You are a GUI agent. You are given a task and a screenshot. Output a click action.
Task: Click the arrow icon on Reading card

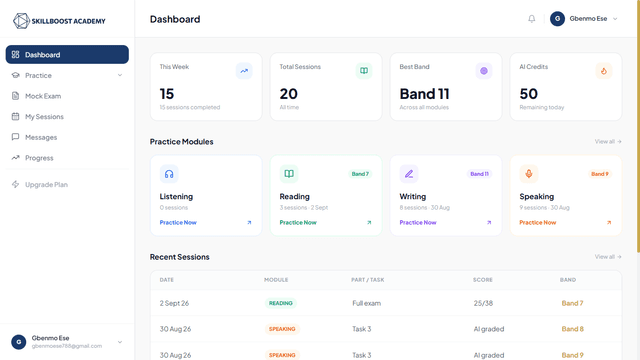[369, 222]
